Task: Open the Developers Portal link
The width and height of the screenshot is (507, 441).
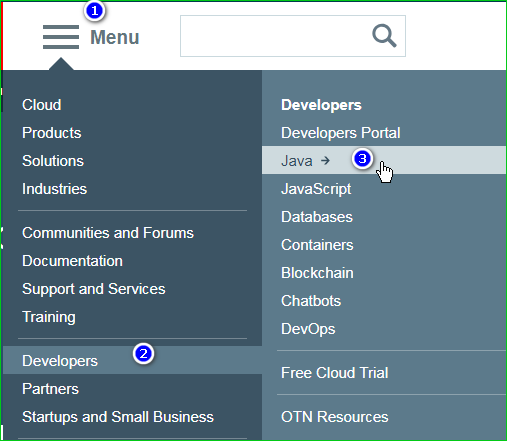Action: pos(341,133)
